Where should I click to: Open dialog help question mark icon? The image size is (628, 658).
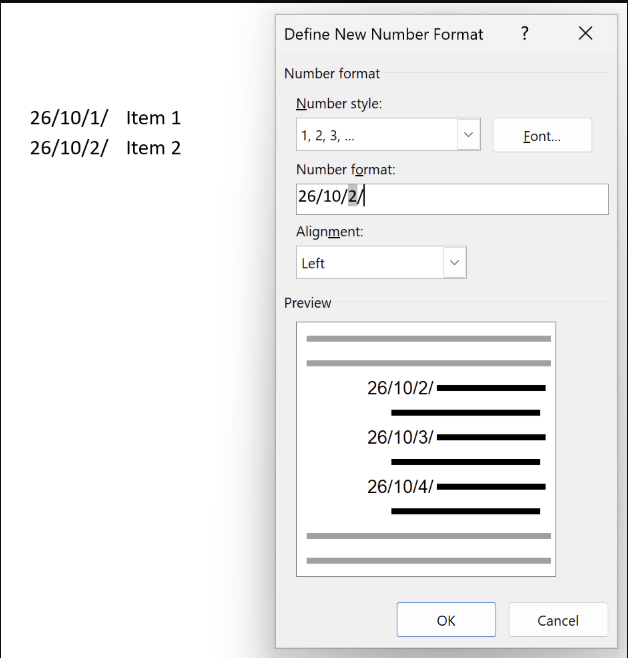pos(524,33)
